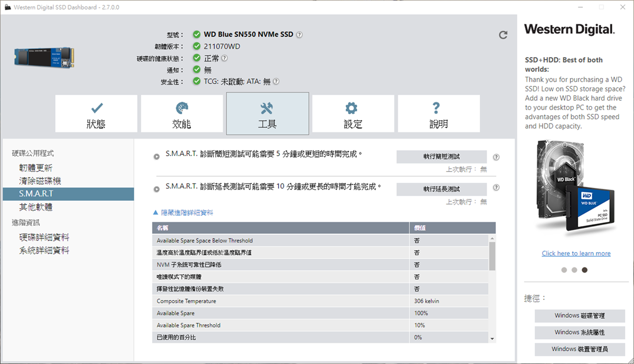
Task: Select the third carousel dot indicator
Action: (x=585, y=270)
